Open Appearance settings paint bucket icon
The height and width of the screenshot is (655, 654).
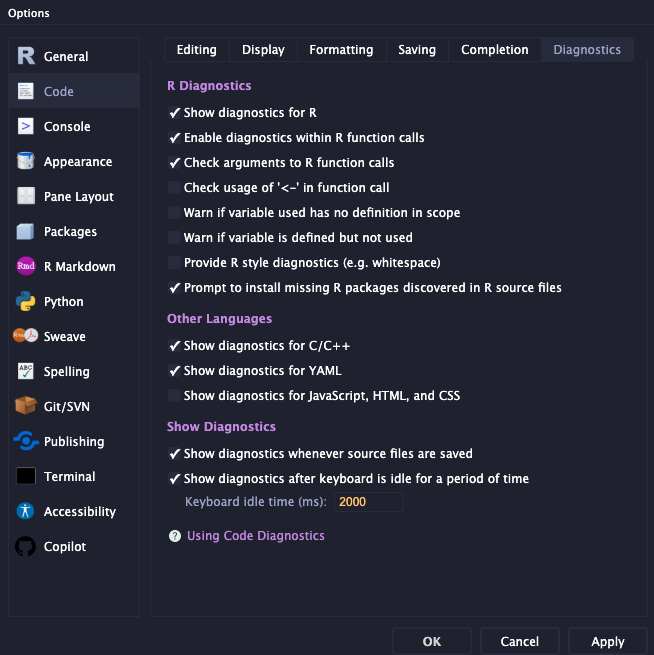(x=26, y=162)
